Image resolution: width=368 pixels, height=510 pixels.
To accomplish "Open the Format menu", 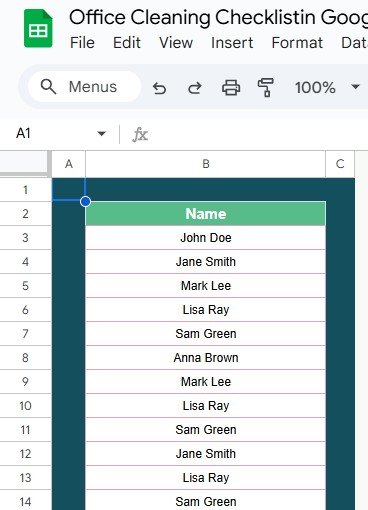I will [297, 43].
